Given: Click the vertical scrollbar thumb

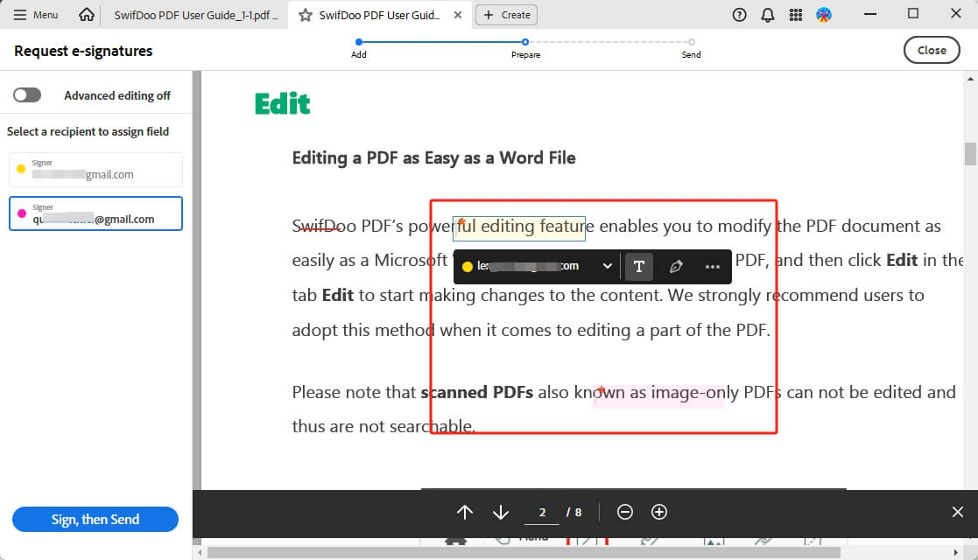Looking at the screenshot, I should click(x=970, y=154).
